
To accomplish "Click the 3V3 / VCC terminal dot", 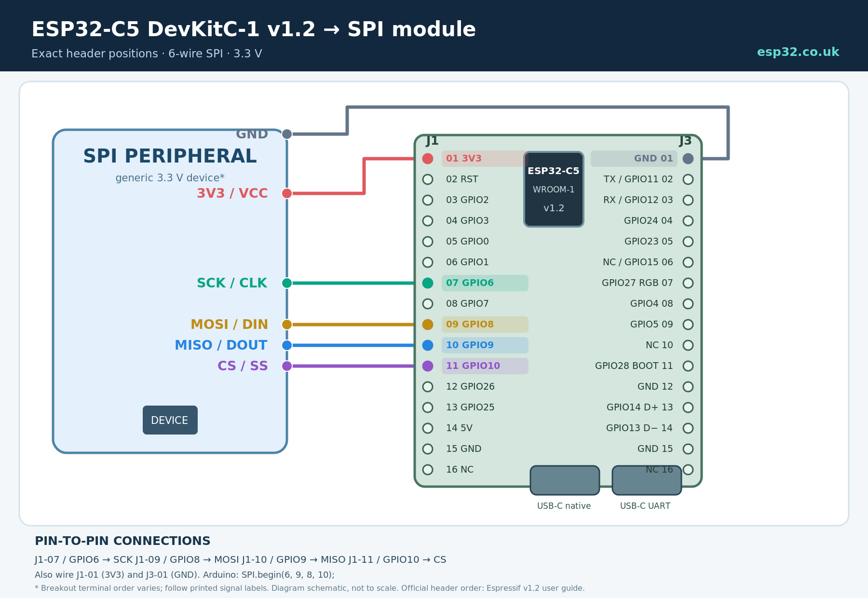I will point(287,193).
